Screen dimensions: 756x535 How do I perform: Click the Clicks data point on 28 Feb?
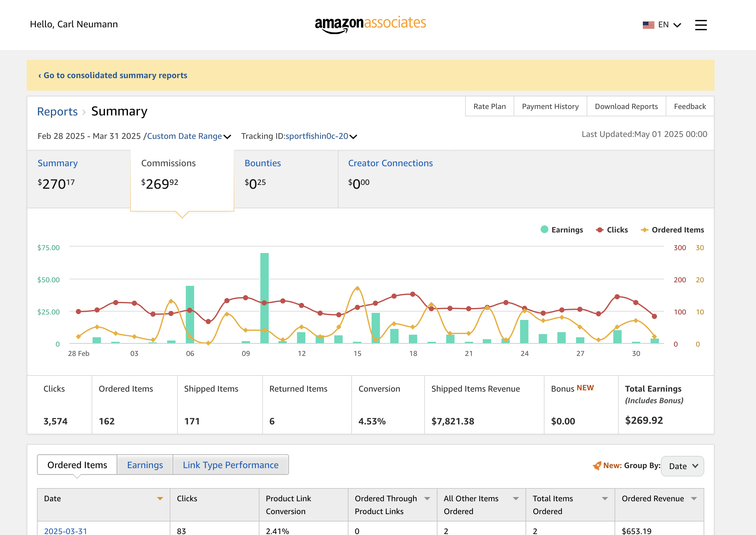[78, 311]
